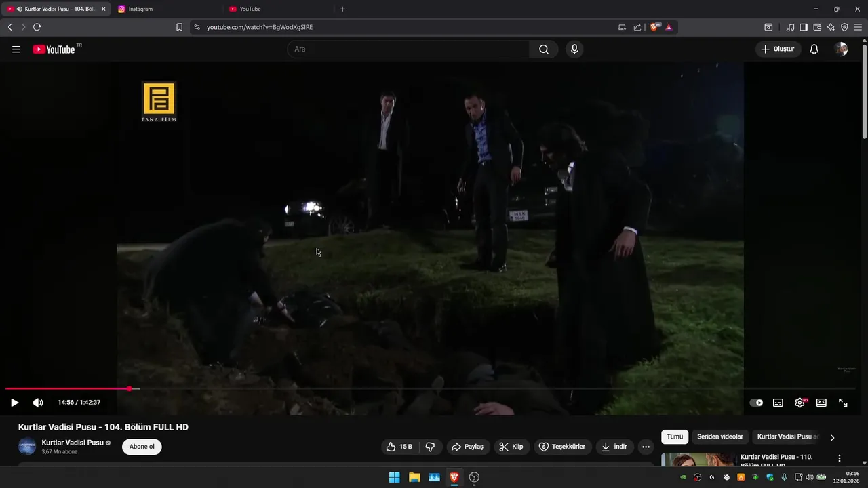This screenshot has height=488, width=868.
Task: Open more actions three-dot menu
Action: (646, 447)
